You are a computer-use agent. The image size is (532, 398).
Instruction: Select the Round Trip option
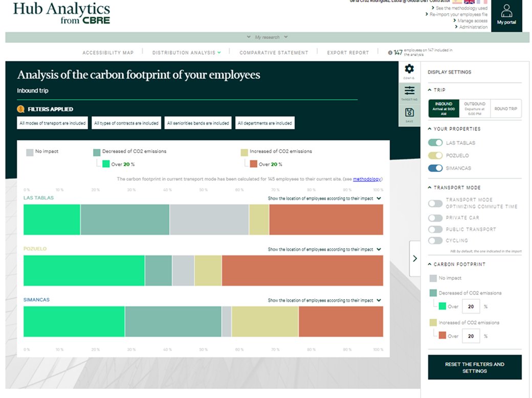tap(505, 108)
